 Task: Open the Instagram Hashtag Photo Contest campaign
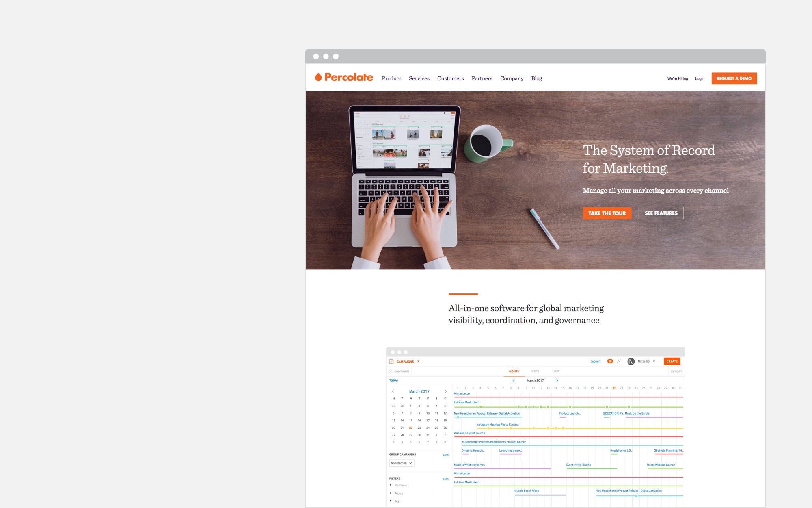point(497,424)
